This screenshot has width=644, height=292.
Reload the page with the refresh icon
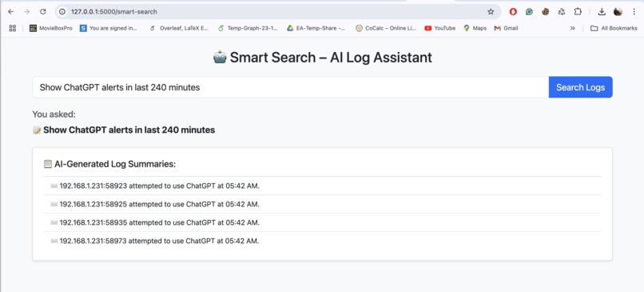tap(42, 12)
